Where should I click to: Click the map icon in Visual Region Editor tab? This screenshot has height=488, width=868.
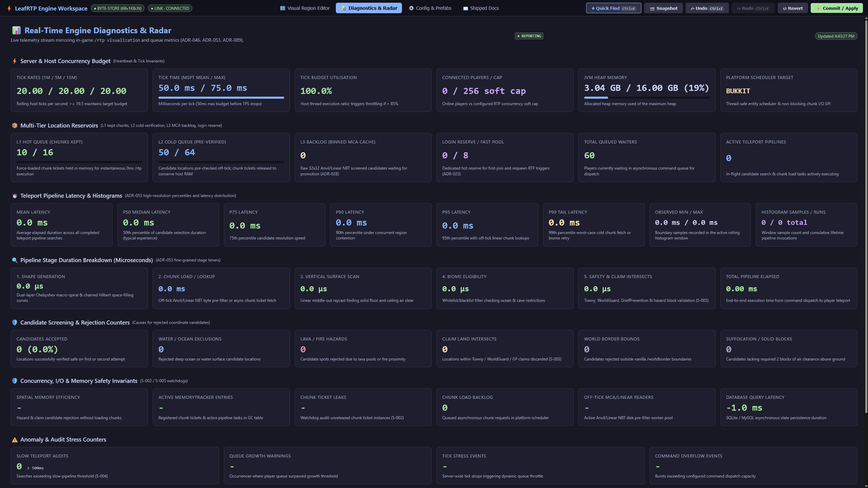(283, 8)
